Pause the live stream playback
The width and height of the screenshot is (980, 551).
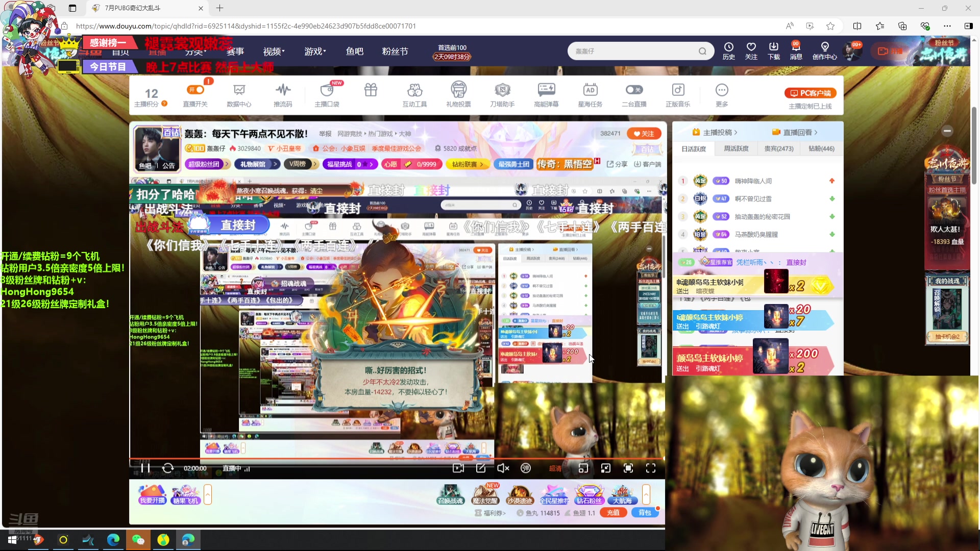coord(145,468)
